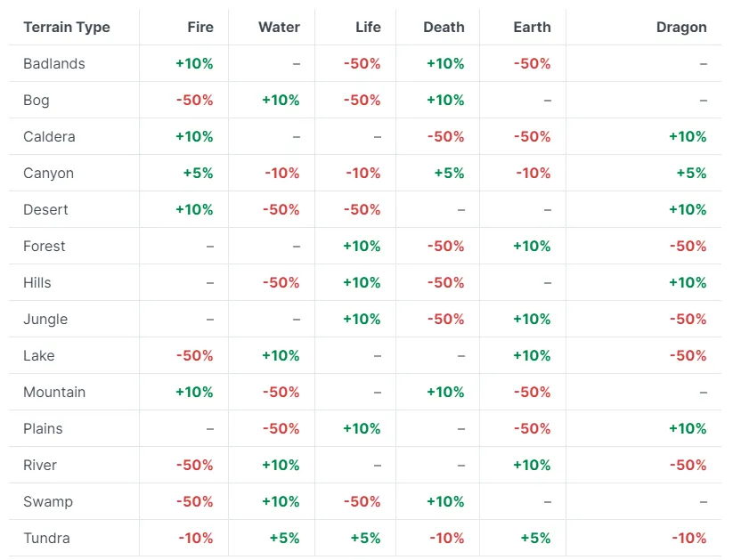Click the Badlands row label
Image resolution: width=733 pixels, height=560 pixels.
click(54, 63)
